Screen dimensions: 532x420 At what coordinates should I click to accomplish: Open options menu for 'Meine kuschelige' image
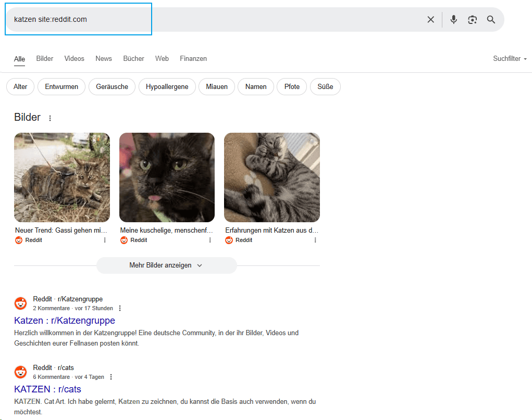point(210,240)
